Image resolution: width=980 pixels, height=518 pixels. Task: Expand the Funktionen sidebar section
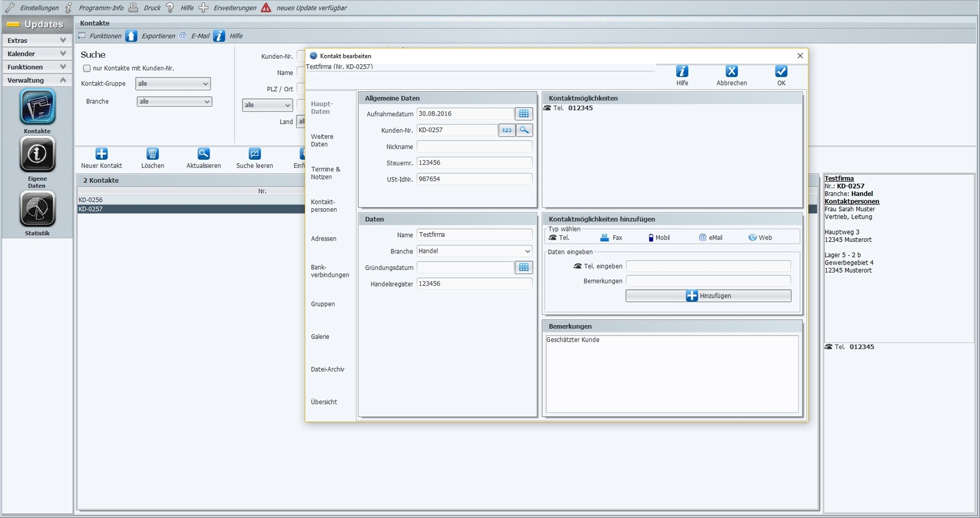pyautogui.click(x=37, y=67)
